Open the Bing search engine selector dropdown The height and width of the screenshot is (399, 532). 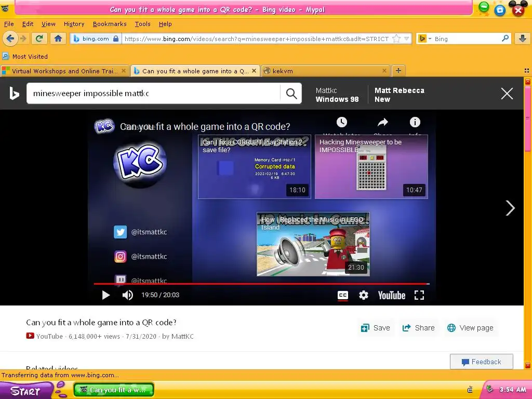coord(425,38)
